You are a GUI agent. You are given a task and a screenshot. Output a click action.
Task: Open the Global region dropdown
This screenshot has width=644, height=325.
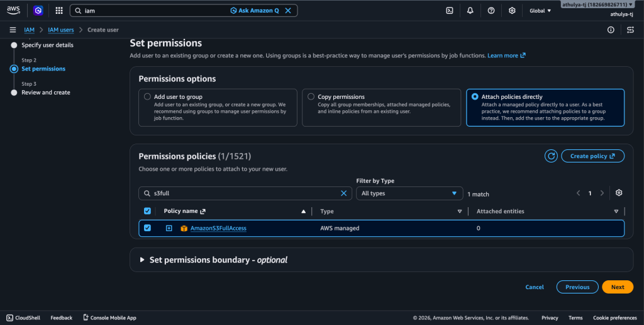pyautogui.click(x=540, y=11)
